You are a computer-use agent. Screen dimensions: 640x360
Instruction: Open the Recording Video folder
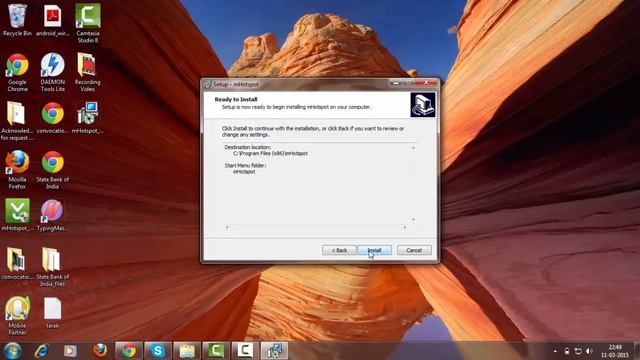[x=87, y=72]
